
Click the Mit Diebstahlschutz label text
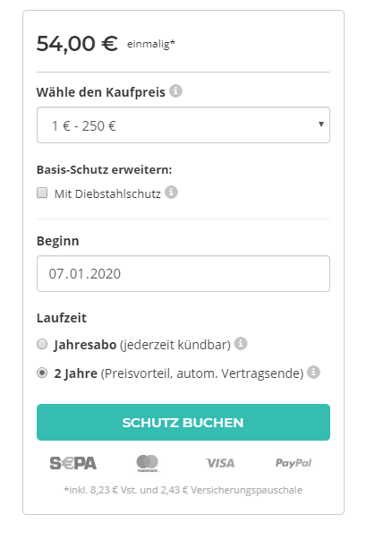107,193
